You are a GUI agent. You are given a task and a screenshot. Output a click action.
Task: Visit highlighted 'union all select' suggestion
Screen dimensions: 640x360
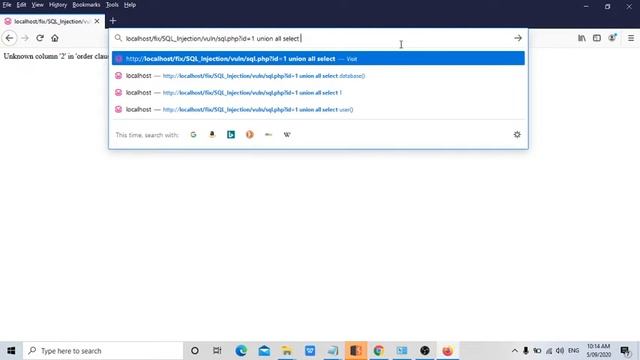318,58
